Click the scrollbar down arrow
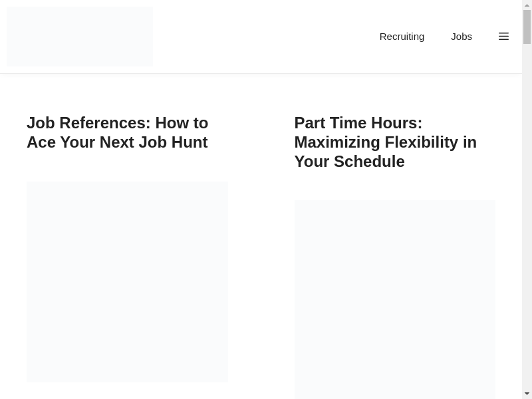The height and width of the screenshot is (399, 532). (527, 394)
